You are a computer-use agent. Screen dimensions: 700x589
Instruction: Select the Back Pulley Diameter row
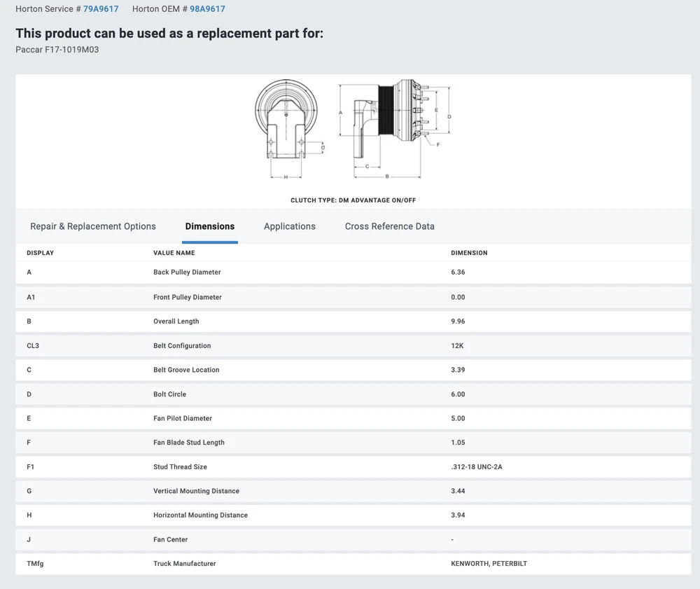[187, 272]
